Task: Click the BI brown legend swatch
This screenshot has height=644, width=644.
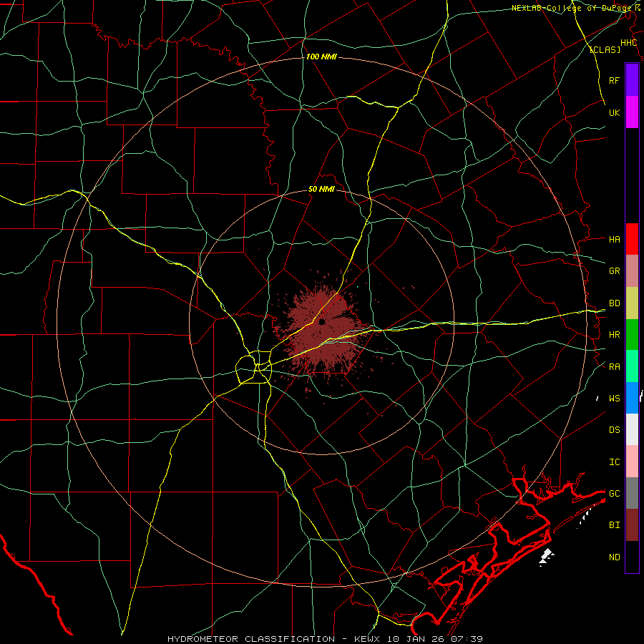Action: coord(632,525)
